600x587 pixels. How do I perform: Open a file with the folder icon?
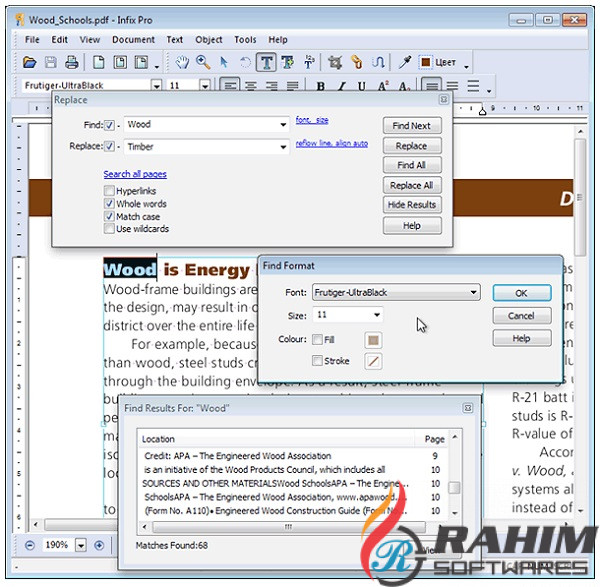click(x=29, y=62)
